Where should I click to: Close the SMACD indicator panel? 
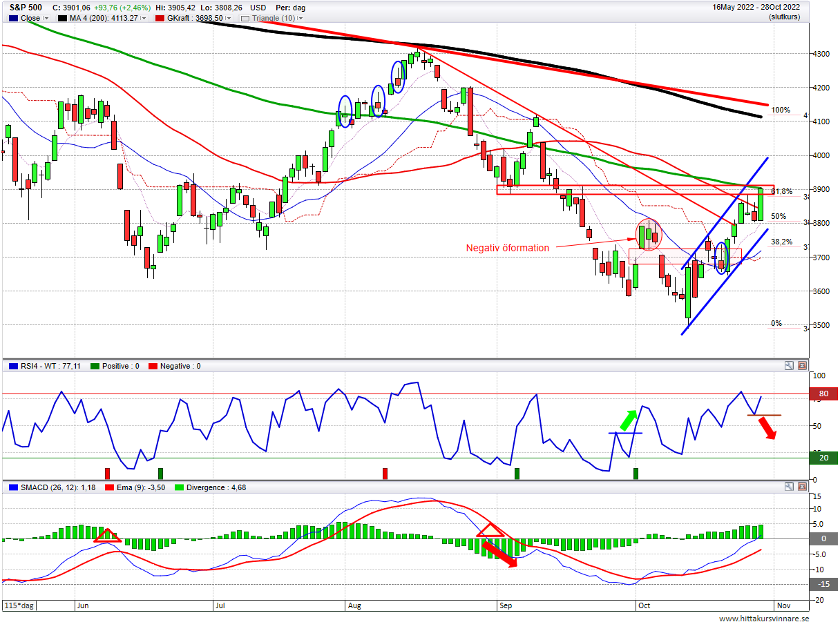tap(801, 487)
